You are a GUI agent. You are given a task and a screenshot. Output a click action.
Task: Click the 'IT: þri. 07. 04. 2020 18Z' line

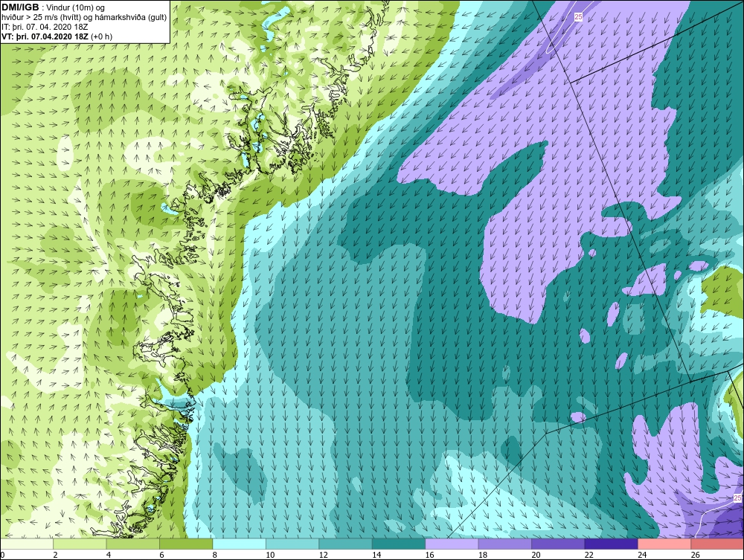point(45,27)
